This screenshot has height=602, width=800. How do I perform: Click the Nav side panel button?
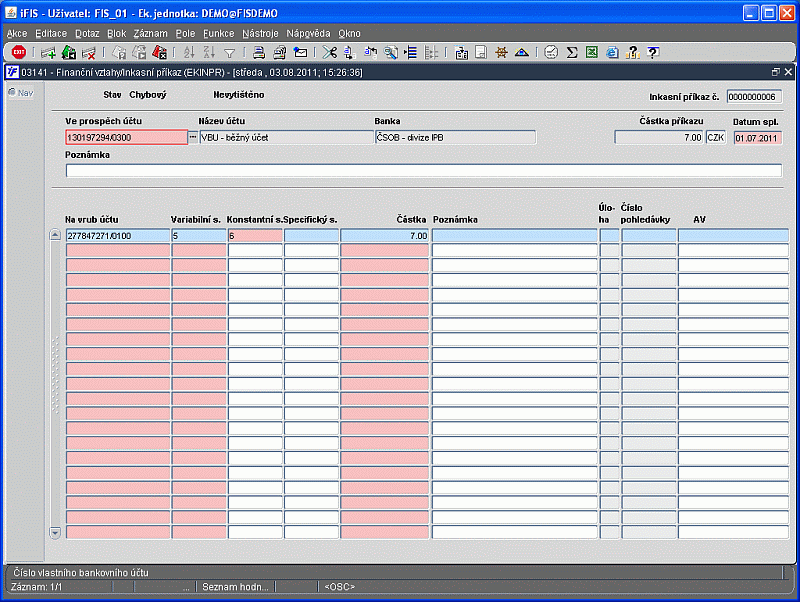tap(20, 93)
